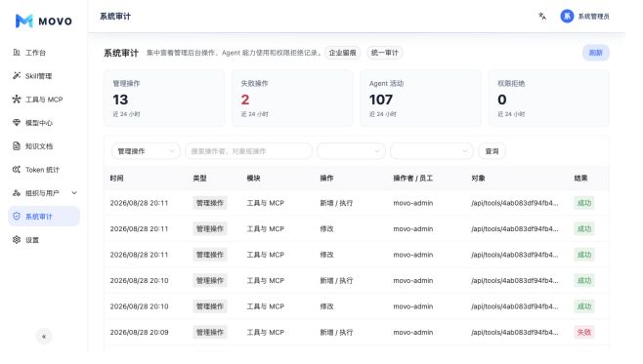
Task: Click the 对象 column header
Action: [x=478, y=179]
